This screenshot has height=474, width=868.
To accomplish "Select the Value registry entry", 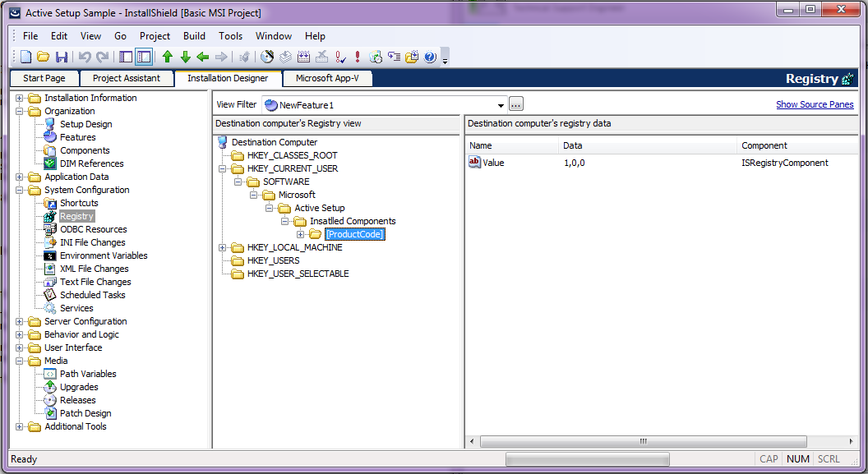I will point(487,163).
